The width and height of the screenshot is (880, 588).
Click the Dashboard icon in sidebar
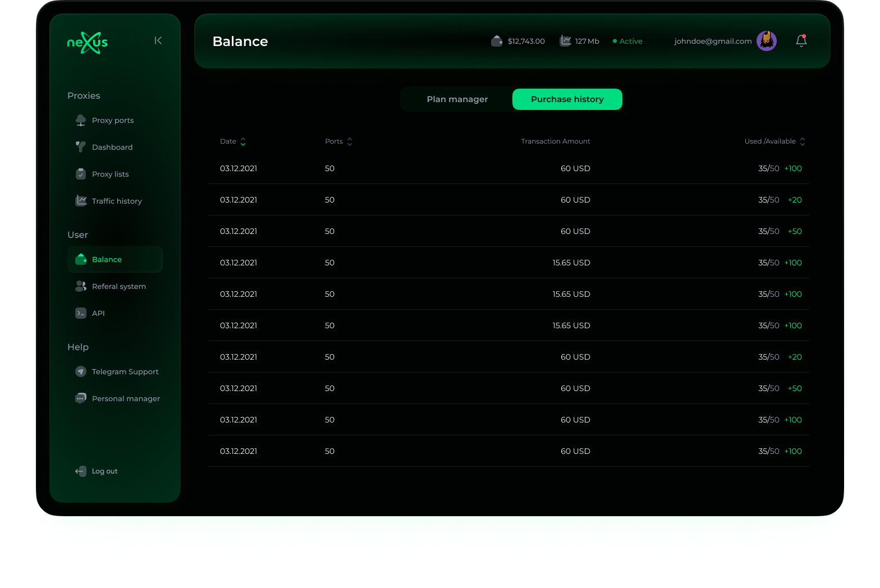pyautogui.click(x=81, y=147)
